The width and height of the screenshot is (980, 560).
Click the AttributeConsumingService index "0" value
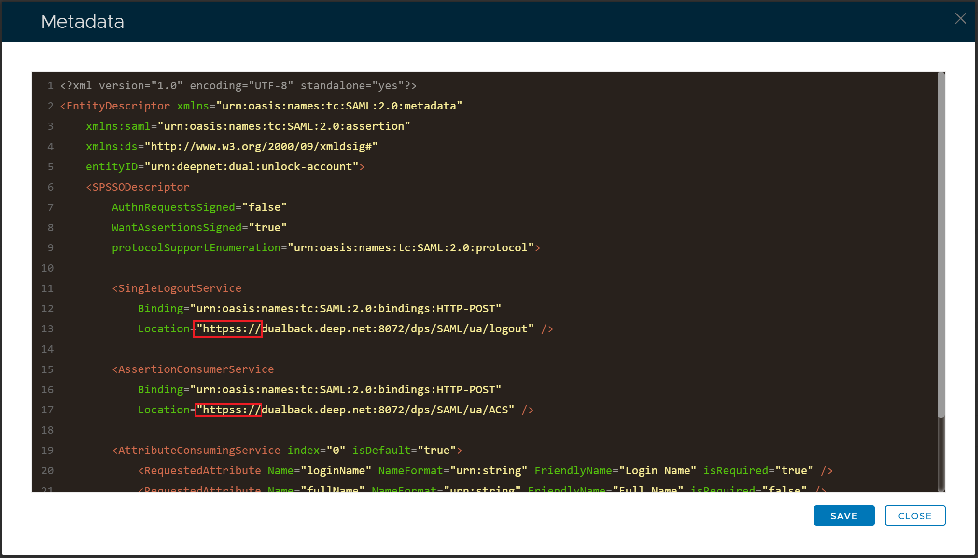(336, 450)
